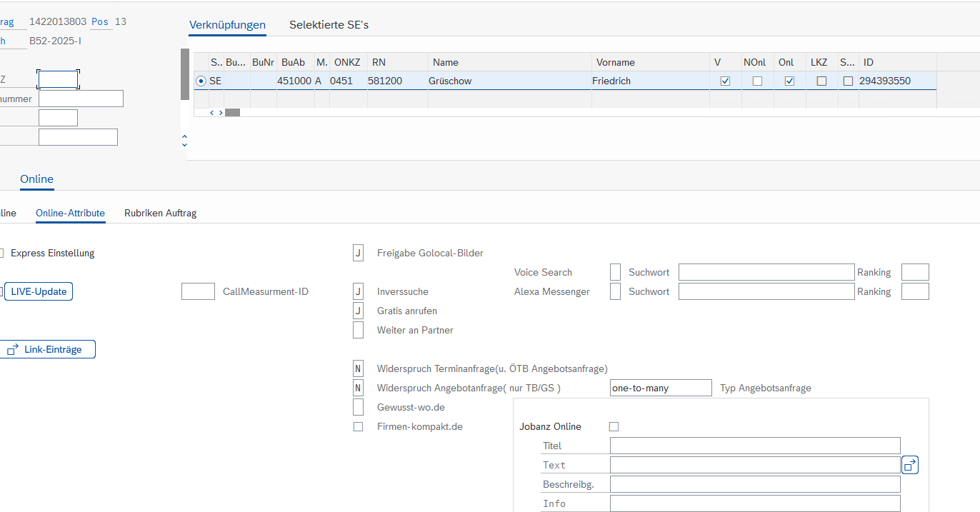Click the table horizontal scroll left arrow
The height and width of the screenshot is (512, 980).
(x=211, y=112)
